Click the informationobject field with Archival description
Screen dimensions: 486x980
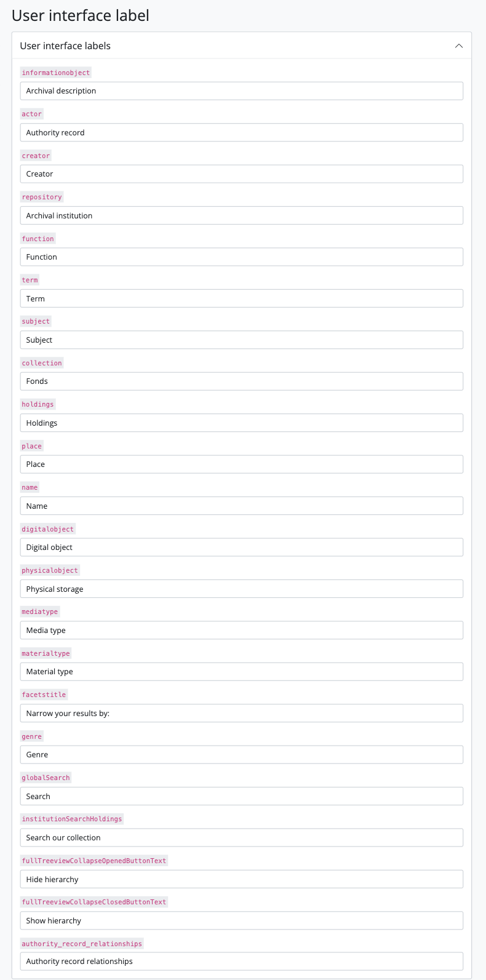[241, 91]
